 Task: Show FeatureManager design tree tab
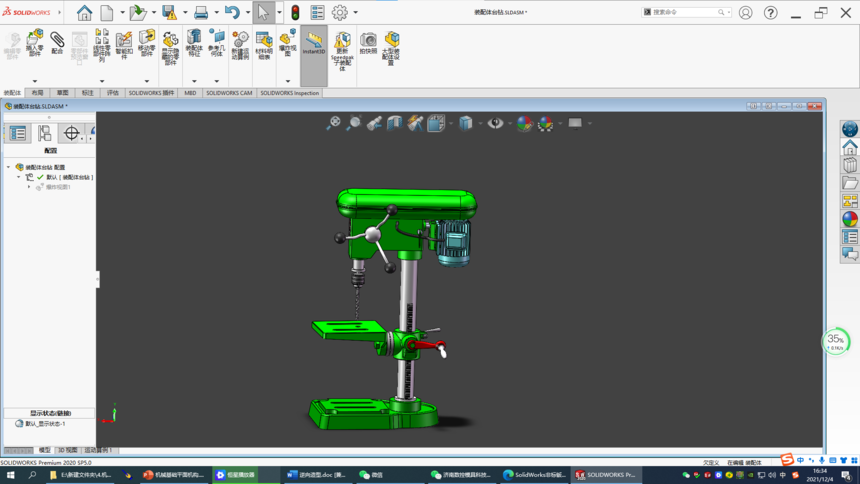[18, 133]
